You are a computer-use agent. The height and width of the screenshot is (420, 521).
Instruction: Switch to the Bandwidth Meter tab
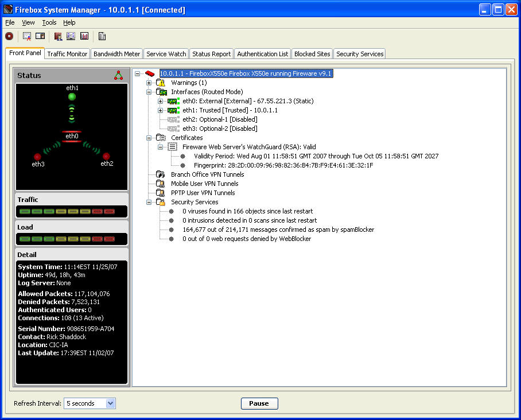click(x=116, y=54)
